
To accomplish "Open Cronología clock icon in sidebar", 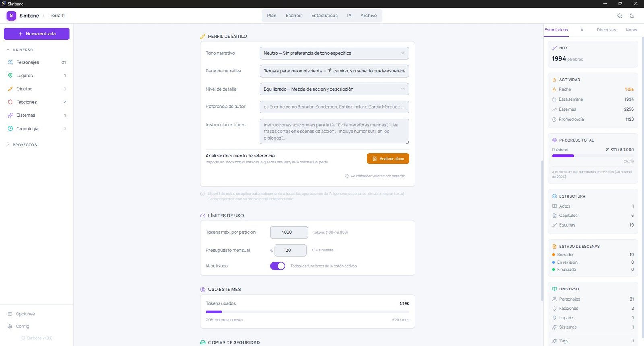I will pos(10,129).
